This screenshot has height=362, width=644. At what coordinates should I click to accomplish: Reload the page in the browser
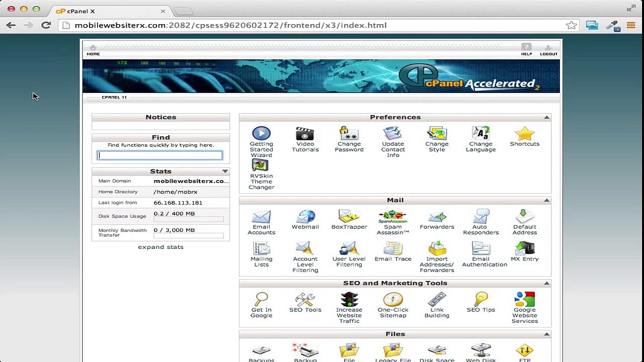(46, 25)
